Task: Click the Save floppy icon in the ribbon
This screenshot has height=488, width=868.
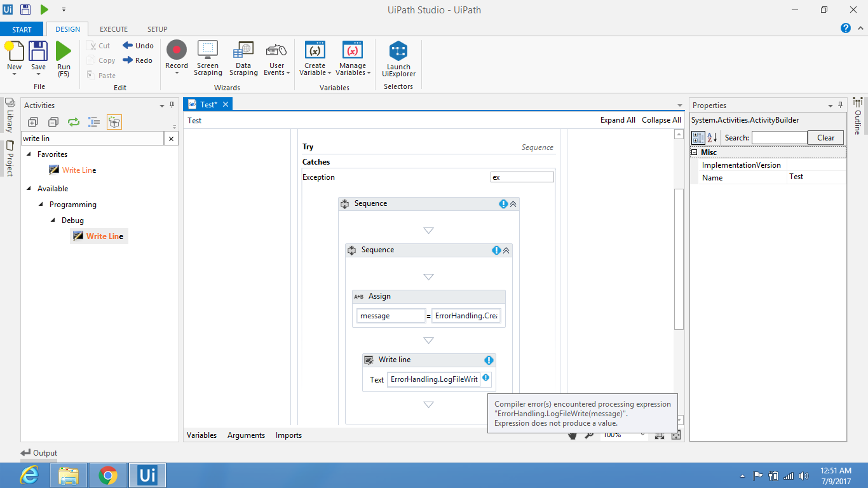Action: point(38,51)
